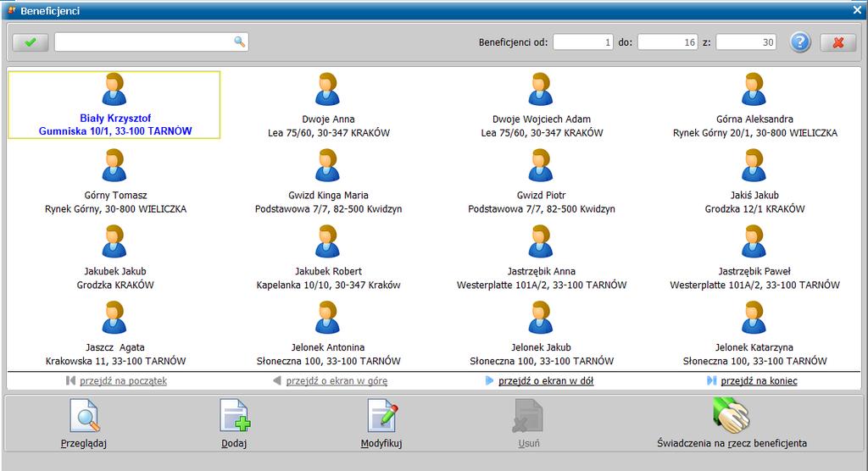
Task: Click the name 'Dwoje Wojciech Adam'
Action: click(542, 119)
